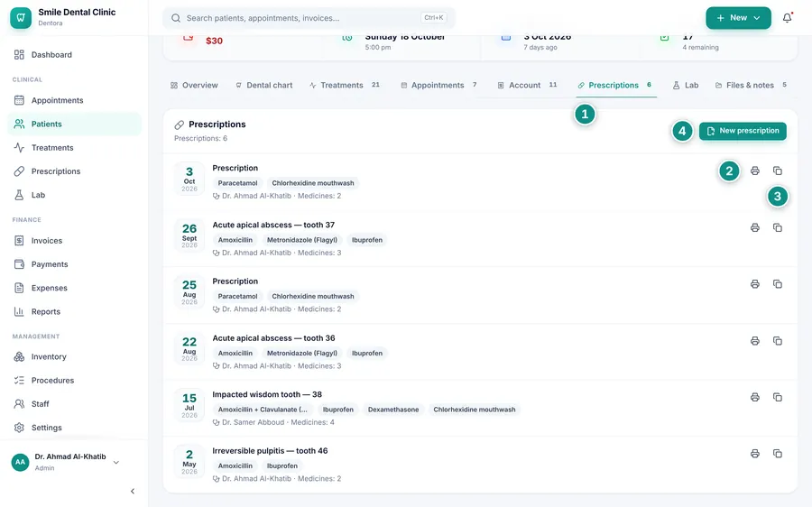812x507 pixels.
Task: Open Settings in the sidebar
Action: 74,428
